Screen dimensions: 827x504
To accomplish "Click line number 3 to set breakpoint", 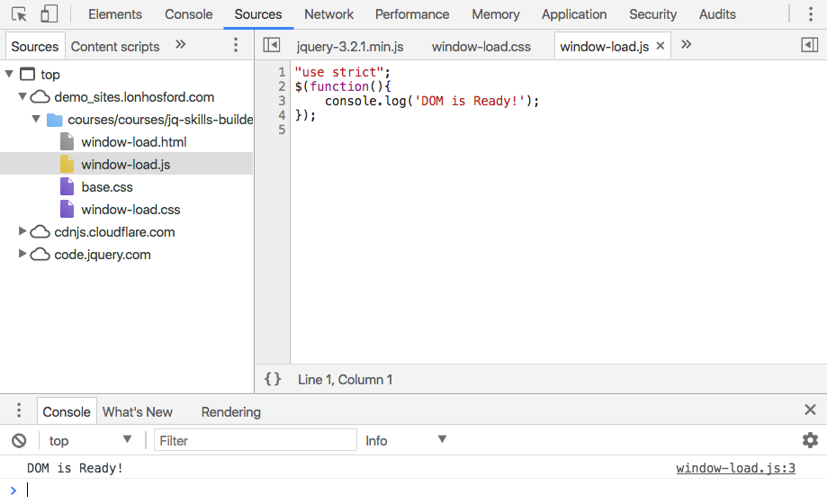I will [282, 101].
